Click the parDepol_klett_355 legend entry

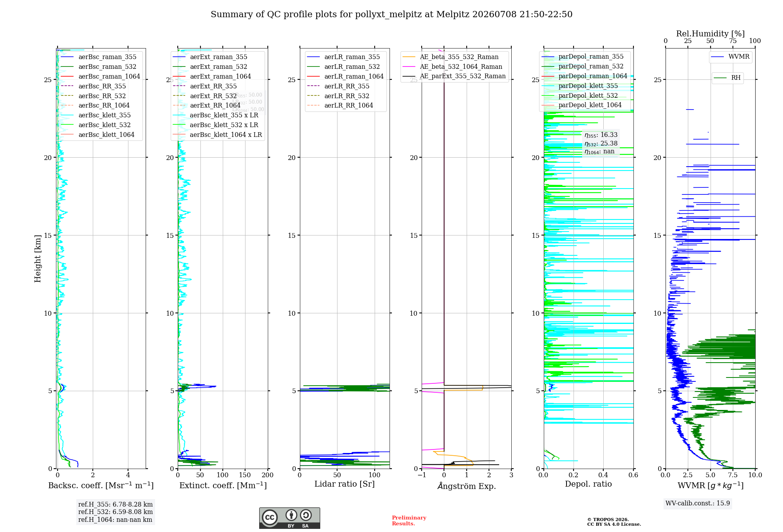tap(580, 86)
